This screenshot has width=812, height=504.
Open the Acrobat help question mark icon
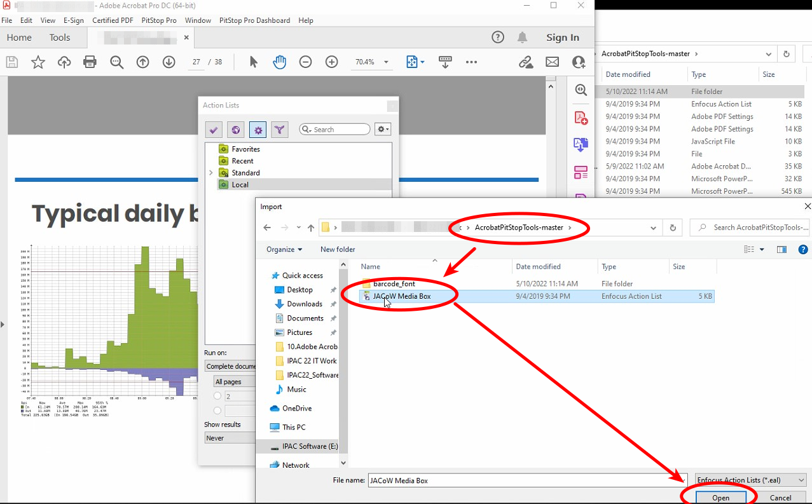(498, 37)
